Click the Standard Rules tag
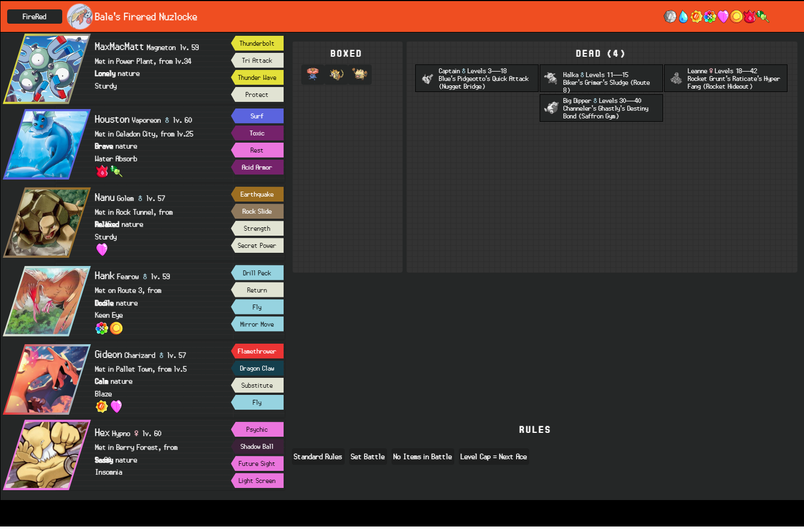This screenshot has width=804, height=532. [318, 457]
